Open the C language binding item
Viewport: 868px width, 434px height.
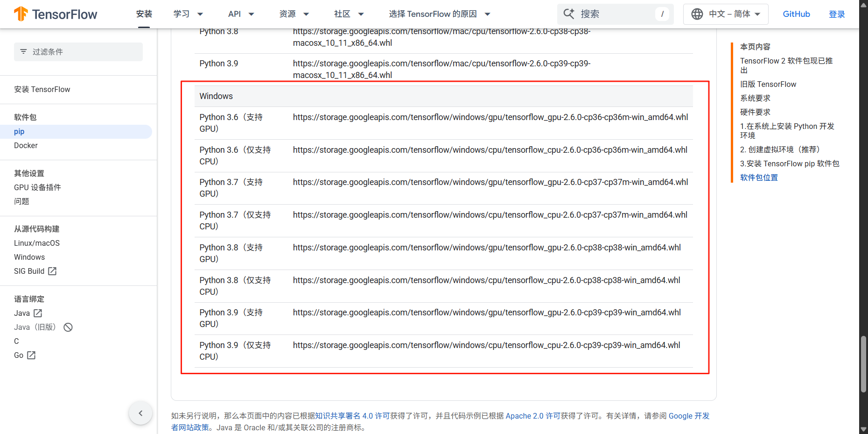[x=16, y=341]
